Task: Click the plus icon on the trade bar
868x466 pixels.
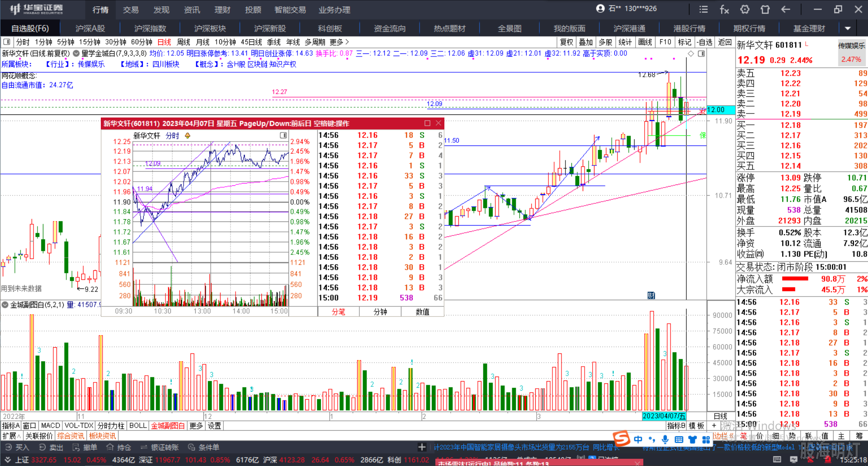Action: tap(422, 447)
